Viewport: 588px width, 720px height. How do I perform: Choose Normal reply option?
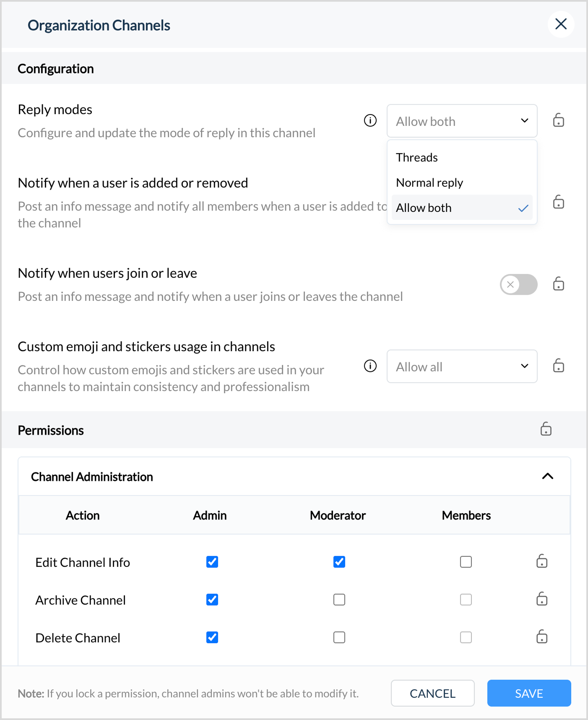429,183
